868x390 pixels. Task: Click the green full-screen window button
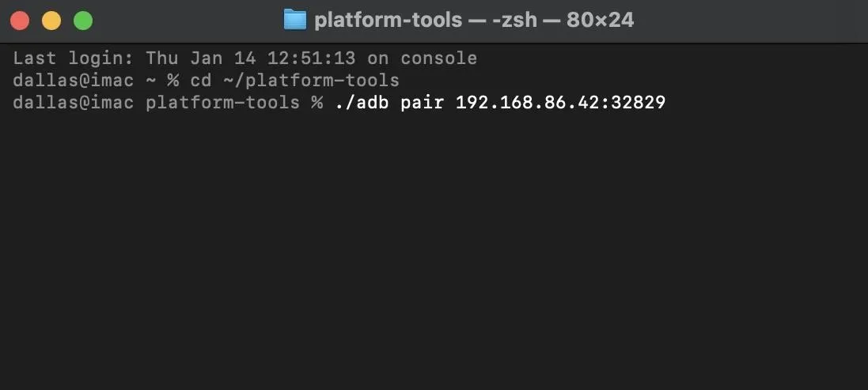point(84,21)
